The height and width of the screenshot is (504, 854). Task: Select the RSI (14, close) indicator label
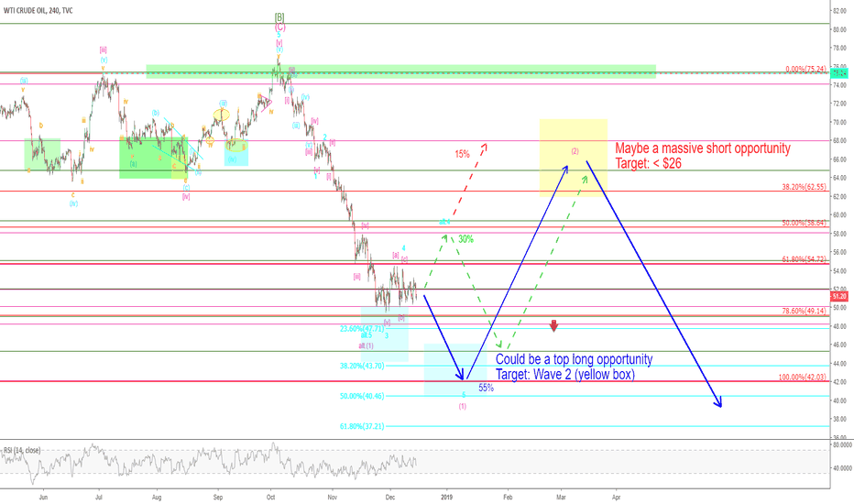22,451
